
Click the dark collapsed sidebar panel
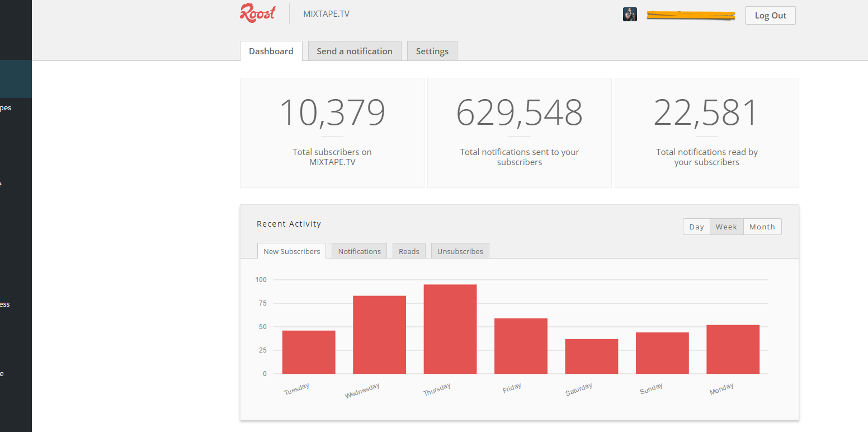tap(16, 224)
